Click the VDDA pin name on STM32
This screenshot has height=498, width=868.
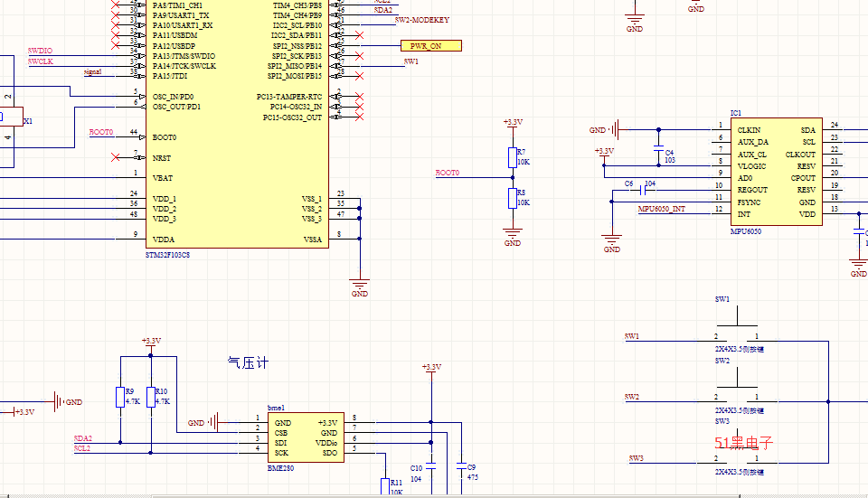(164, 240)
